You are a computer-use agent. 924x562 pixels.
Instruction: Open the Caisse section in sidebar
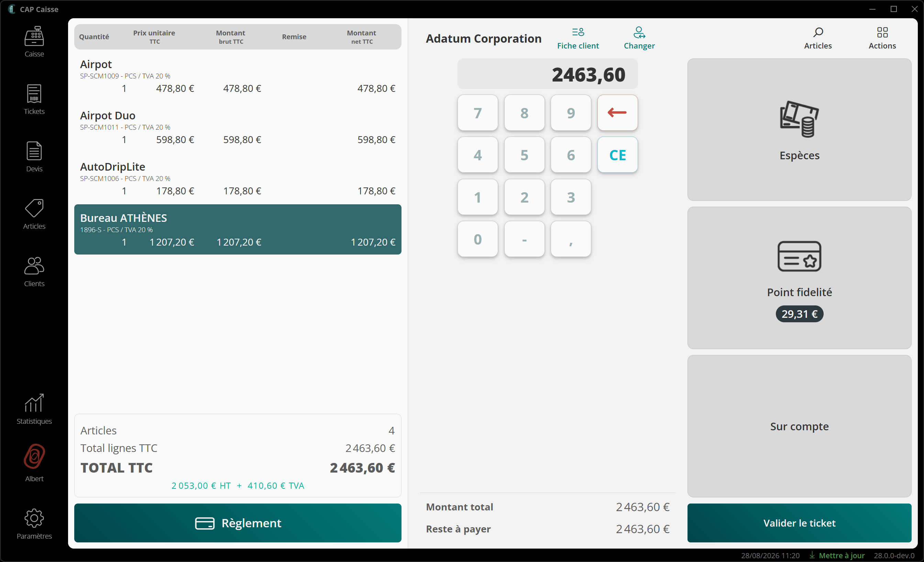coord(34,42)
